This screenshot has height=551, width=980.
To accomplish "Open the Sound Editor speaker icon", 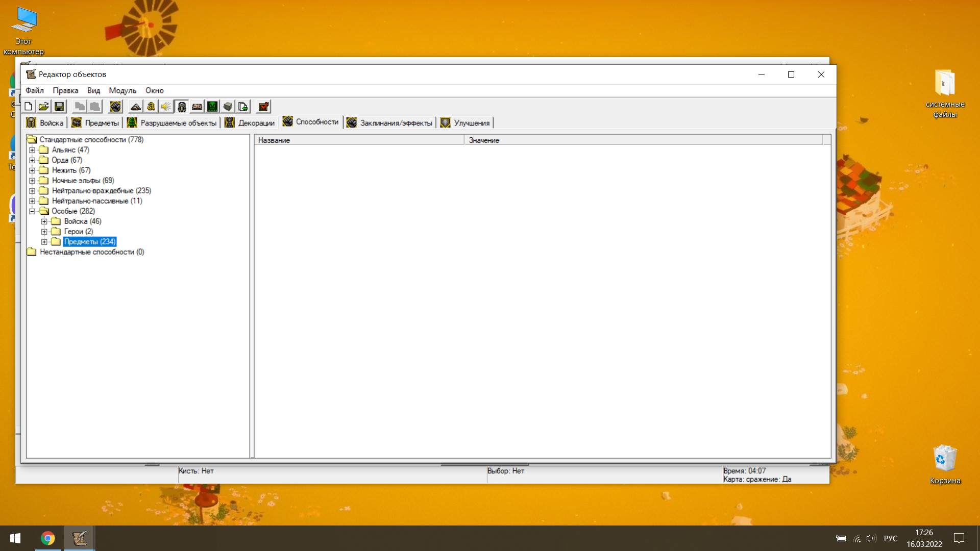I will pyautogui.click(x=166, y=107).
